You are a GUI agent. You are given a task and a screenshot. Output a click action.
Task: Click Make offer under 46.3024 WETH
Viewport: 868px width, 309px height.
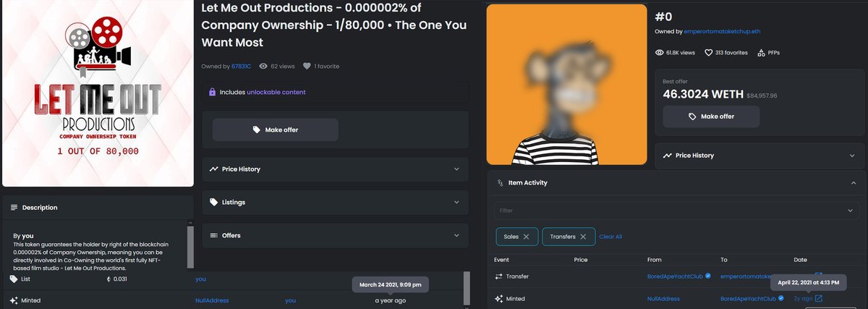(x=711, y=117)
